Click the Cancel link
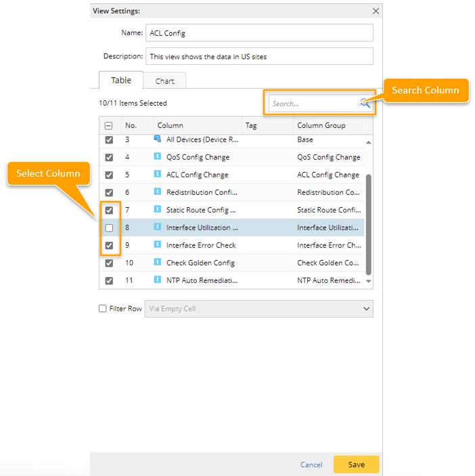Viewport: 475px width, 476px height. (x=311, y=464)
